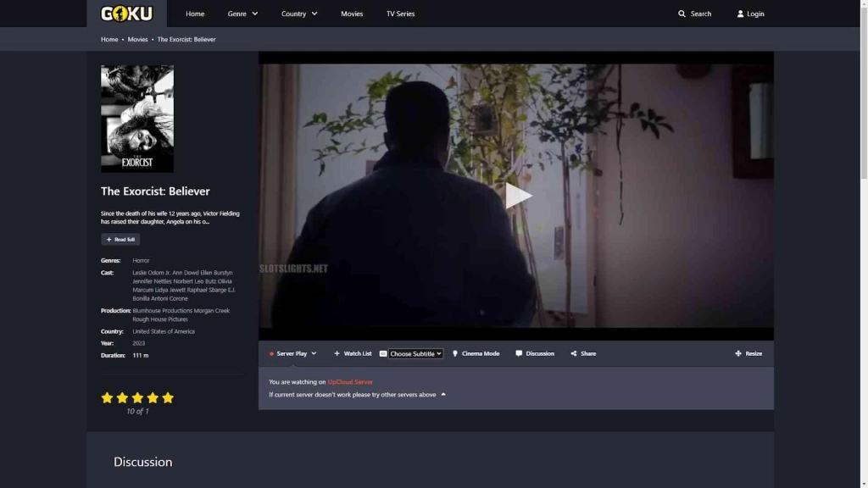Viewport: 868px width, 488px height.
Task: Rate four stars on fourth star
Action: [153, 397]
